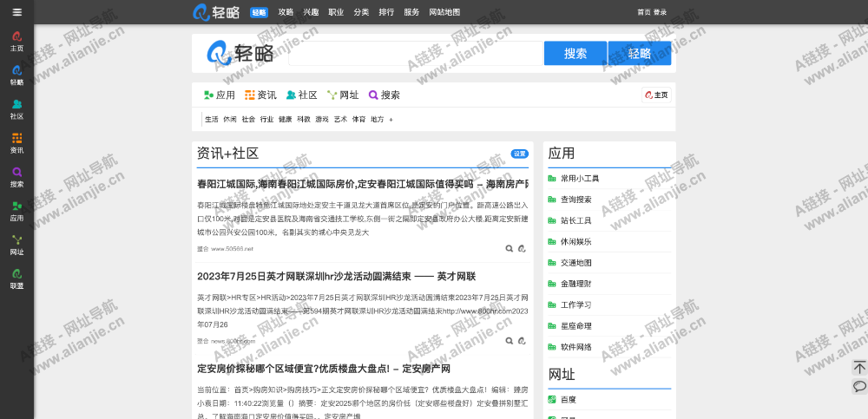Open 联盟 in the left sidebar
Screen dimensions: 868x419
pyautogui.click(x=16, y=278)
